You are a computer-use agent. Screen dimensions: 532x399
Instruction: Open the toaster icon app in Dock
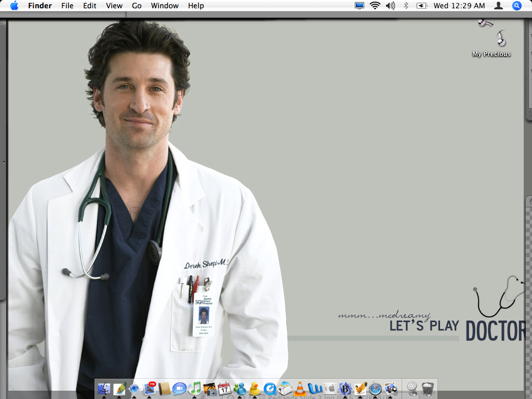(285, 389)
